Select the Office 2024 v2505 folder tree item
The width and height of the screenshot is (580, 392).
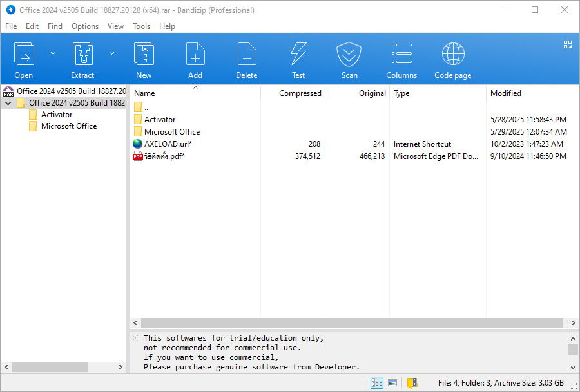[x=77, y=103]
